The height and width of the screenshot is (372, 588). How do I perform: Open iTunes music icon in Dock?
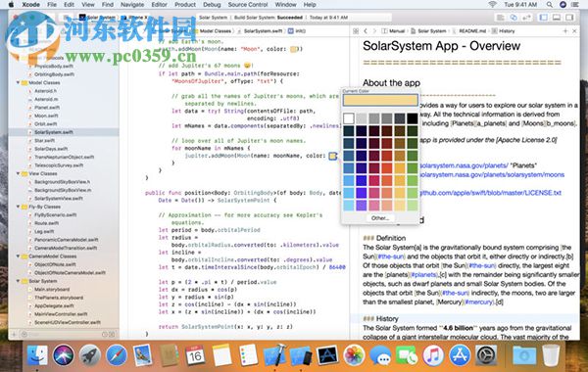433,355
